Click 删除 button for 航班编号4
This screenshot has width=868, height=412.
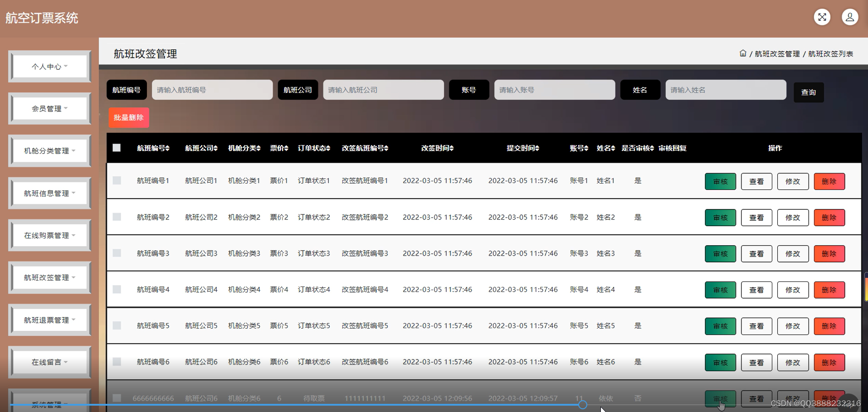pos(829,290)
